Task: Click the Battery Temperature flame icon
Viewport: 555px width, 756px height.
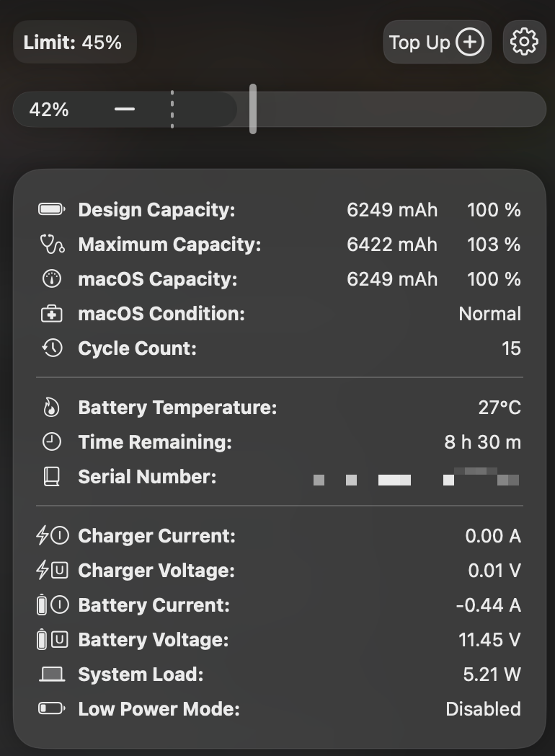Action: (52, 408)
